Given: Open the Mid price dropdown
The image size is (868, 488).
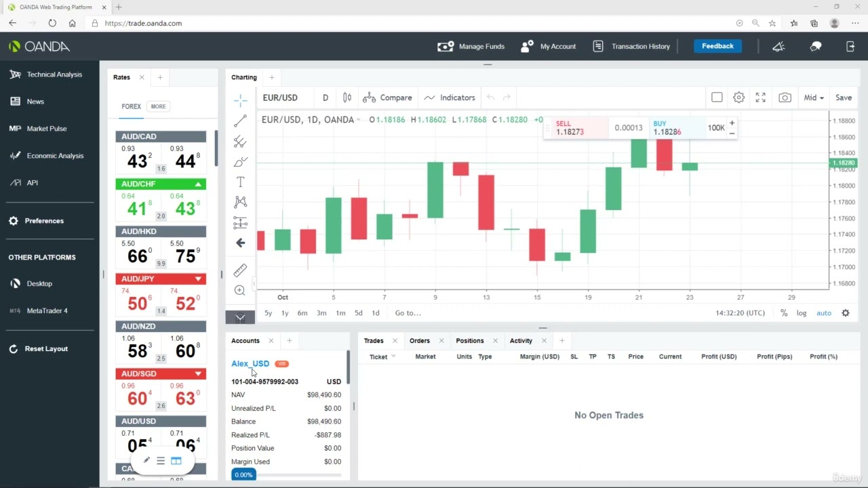Looking at the screenshot, I should coord(814,98).
